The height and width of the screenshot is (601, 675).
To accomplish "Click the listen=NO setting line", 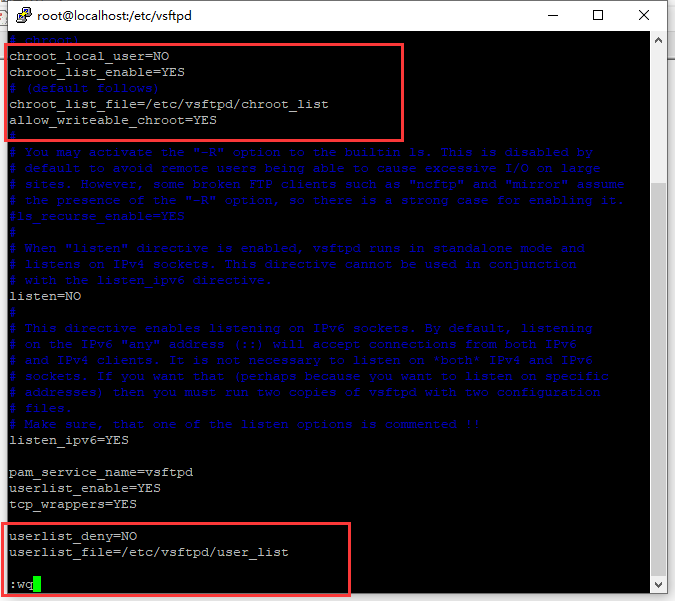I will point(45,296).
